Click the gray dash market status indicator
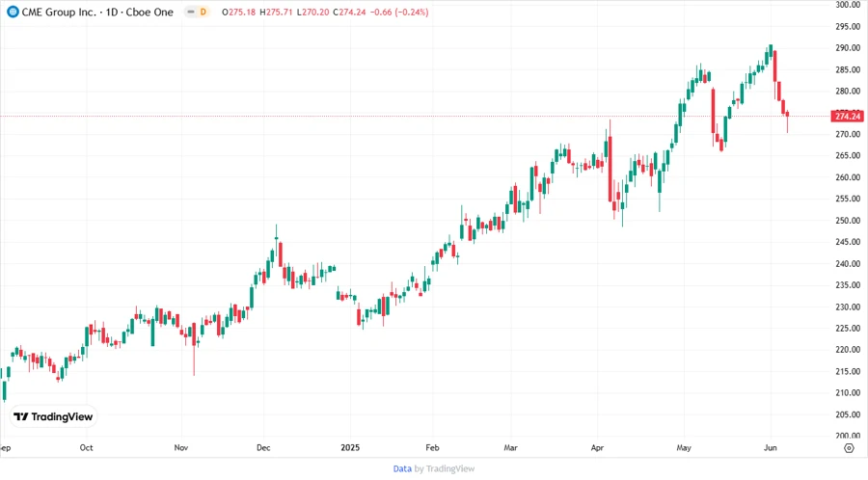 click(190, 12)
